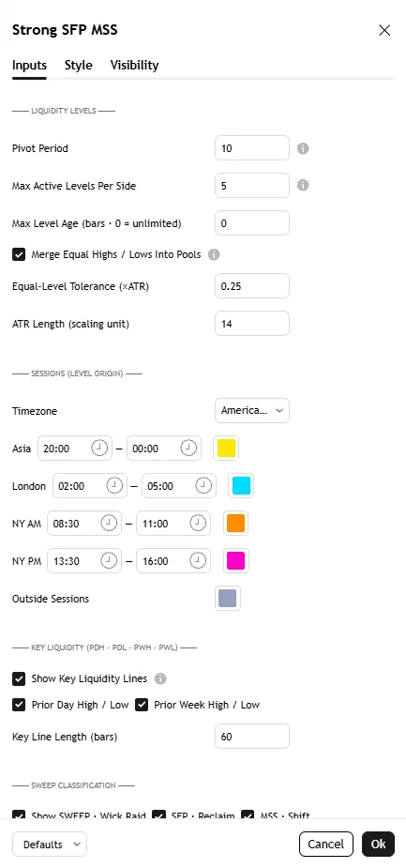406x868 pixels.
Task: Open NY PM start time clock icon
Action: coord(109,561)
